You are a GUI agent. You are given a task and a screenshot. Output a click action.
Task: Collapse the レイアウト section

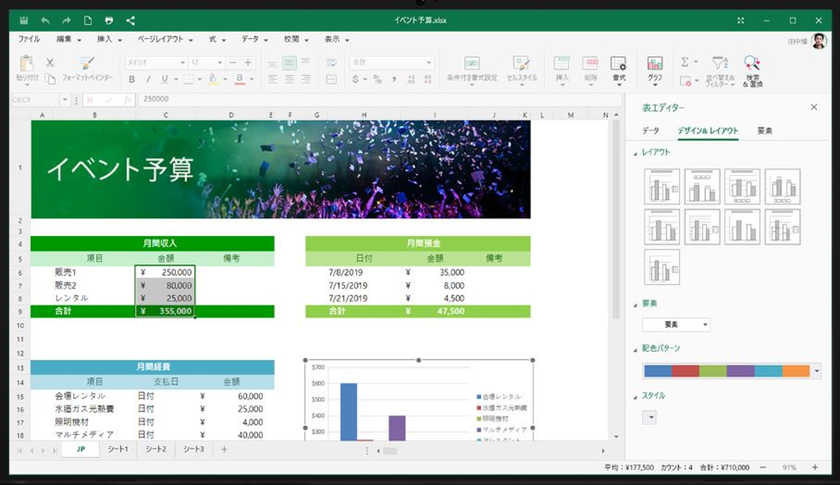pyautogui.click(x=636, y=152)
